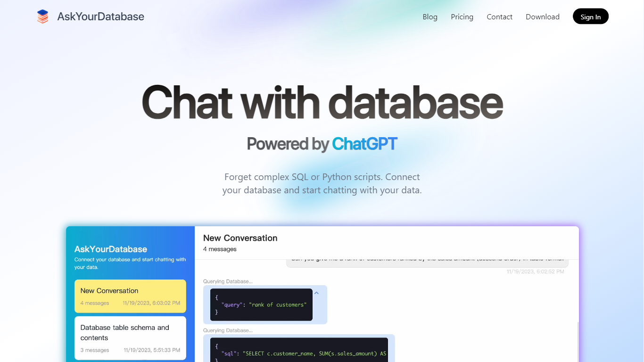
Task: Open 'Database table schema and contents' conversation
Action: (130, 338)
